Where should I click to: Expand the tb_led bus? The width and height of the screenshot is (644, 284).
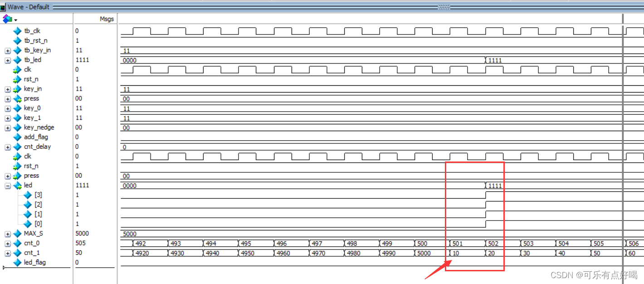point(8,60)
